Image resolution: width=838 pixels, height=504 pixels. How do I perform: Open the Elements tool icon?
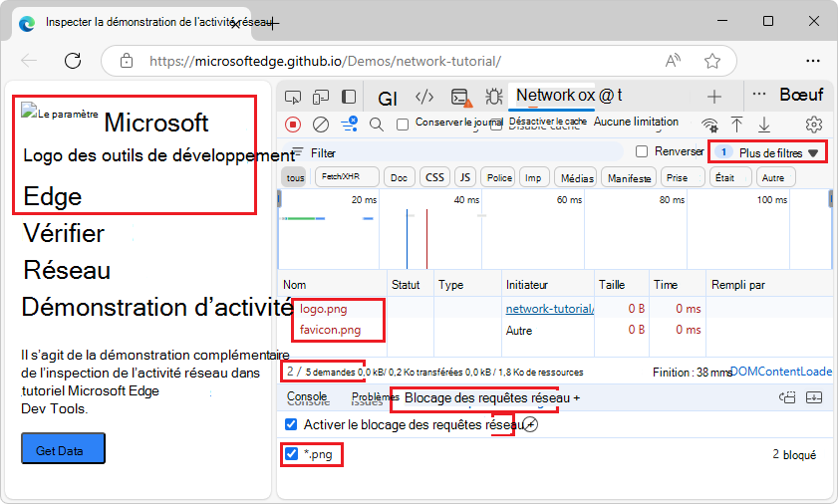423,97
